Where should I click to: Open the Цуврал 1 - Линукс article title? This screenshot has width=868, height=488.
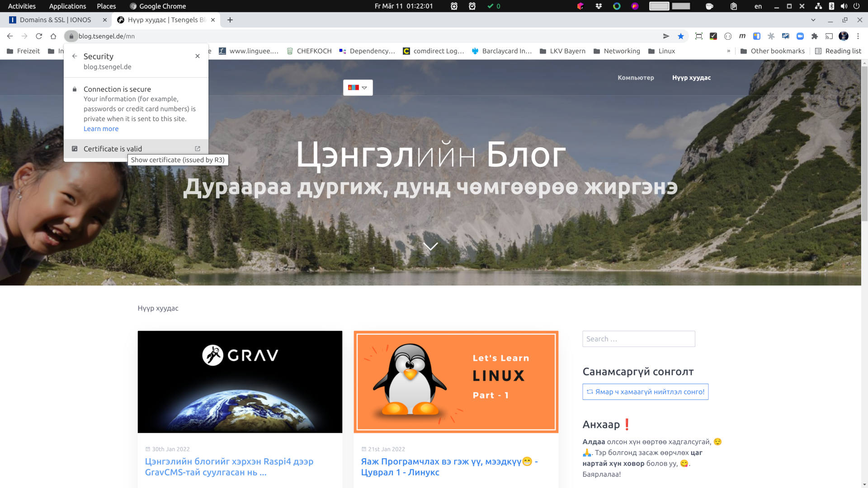tap(449, 467)
